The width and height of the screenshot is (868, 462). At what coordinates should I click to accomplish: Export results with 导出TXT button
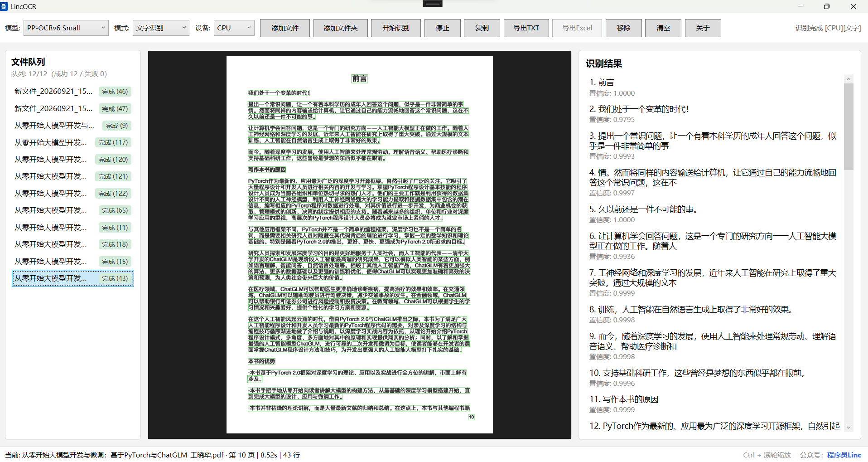point(526,28)
